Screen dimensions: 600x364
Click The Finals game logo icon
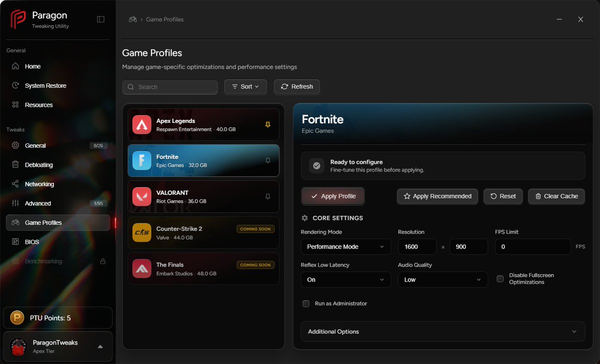click(142, 269)
